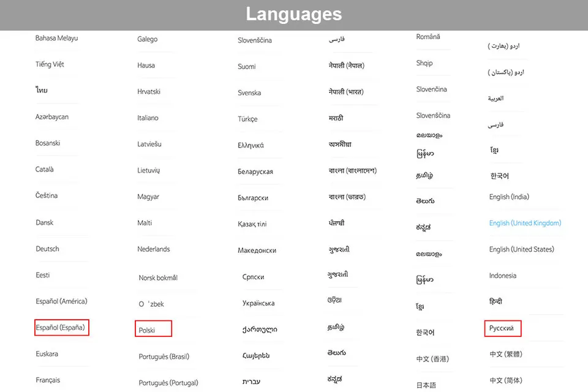Select Bosanski language

(48, 143)
